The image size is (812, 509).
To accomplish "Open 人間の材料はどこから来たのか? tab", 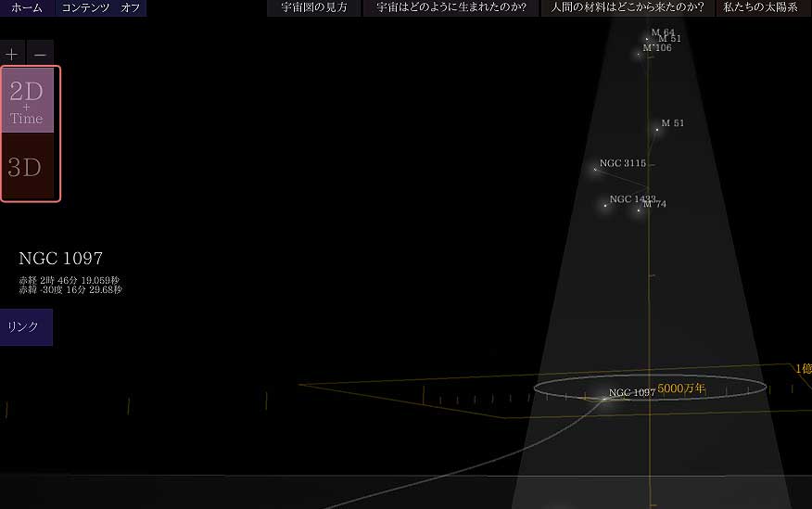I will tap(628, 7).
